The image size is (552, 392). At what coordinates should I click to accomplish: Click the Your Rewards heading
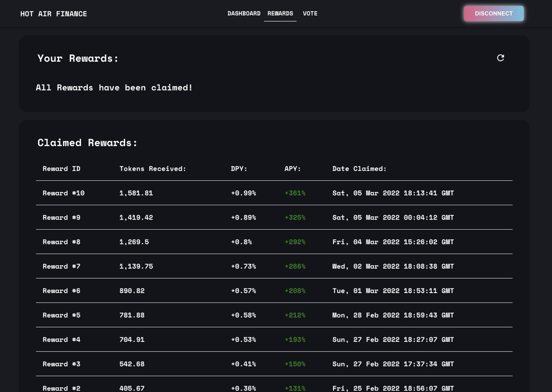78,58
